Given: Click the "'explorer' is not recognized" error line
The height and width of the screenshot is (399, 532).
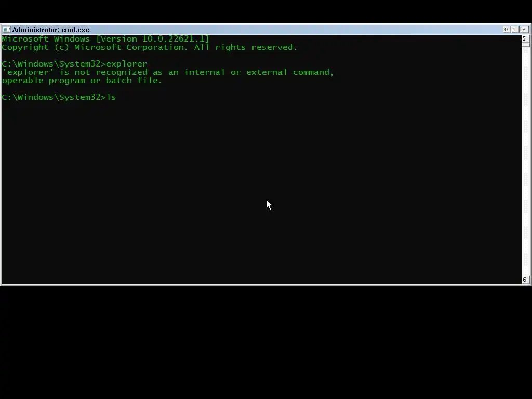Looking at the screenshot, I should point(168,72).
